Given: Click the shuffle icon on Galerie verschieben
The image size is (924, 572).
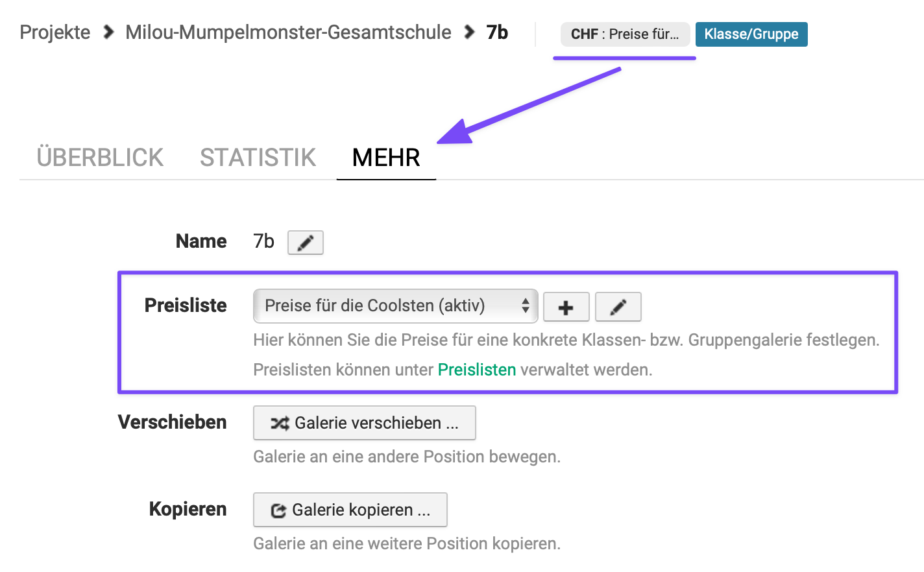Looking at the screenshot, I should (280, 423).
